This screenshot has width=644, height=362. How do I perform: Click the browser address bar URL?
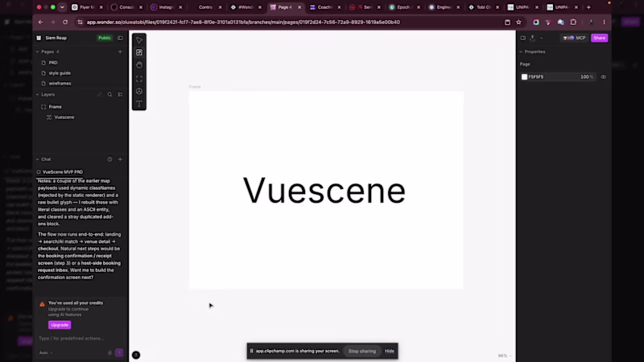243,23
